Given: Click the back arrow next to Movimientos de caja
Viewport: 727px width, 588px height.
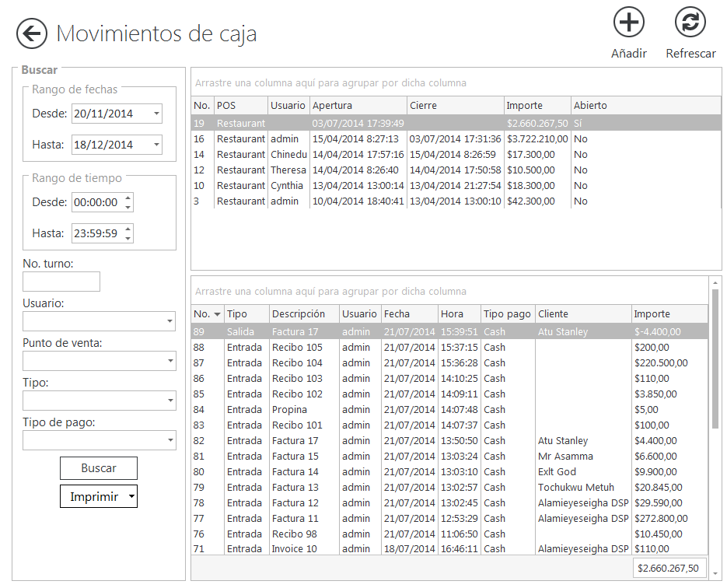Looking at the screenshot, I should 30,34.
